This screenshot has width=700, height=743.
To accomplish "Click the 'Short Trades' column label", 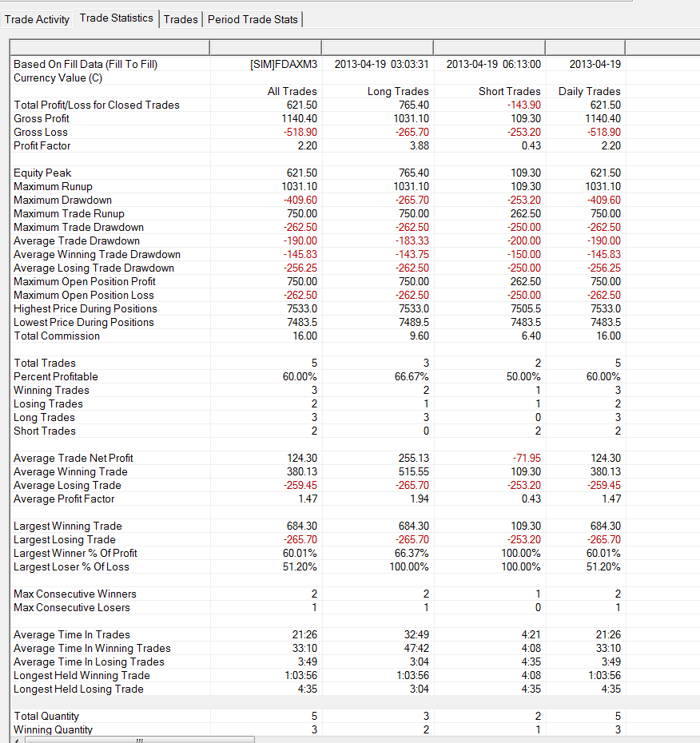I will click(x=510, y=91).
